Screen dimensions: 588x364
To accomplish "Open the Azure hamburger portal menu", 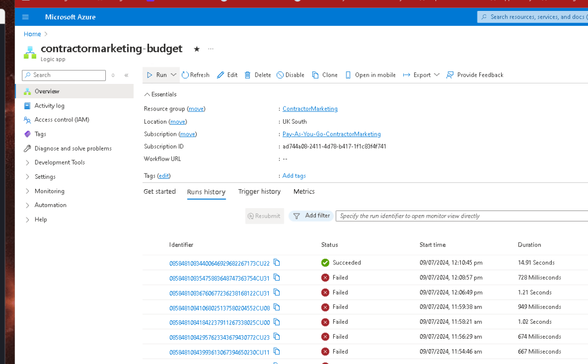I will (25, 17).
